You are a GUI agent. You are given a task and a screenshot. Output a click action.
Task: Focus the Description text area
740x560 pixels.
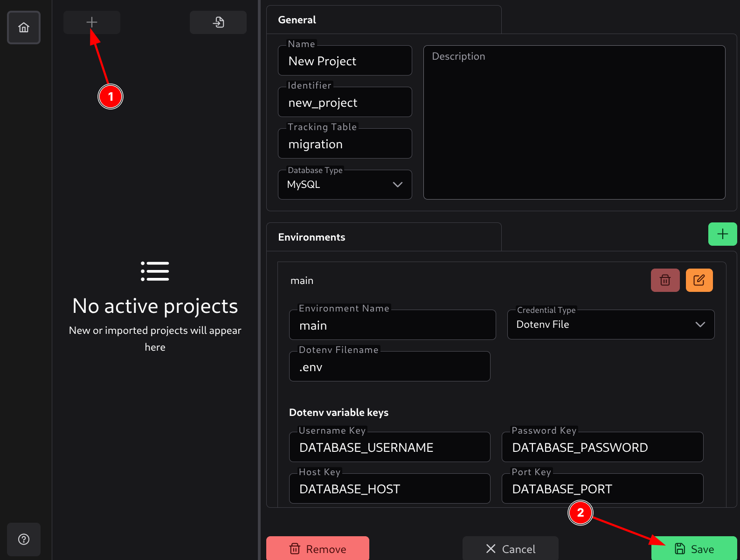pyautogui.click(x=574, y=122)
